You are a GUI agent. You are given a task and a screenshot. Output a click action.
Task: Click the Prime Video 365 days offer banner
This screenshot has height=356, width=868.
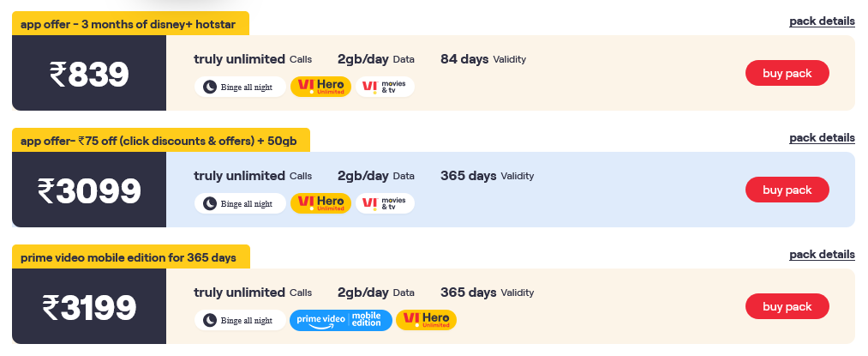click(x=130, y=257)
